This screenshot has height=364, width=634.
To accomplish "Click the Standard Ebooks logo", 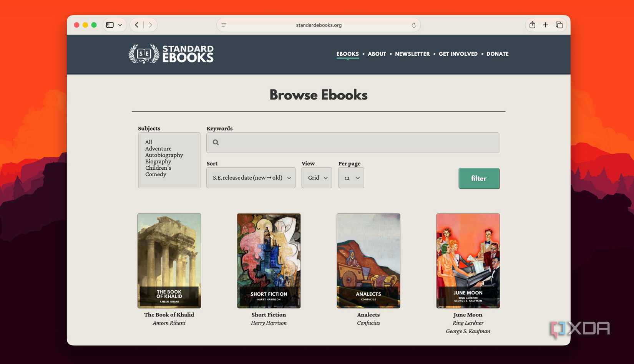I will 171,54.
